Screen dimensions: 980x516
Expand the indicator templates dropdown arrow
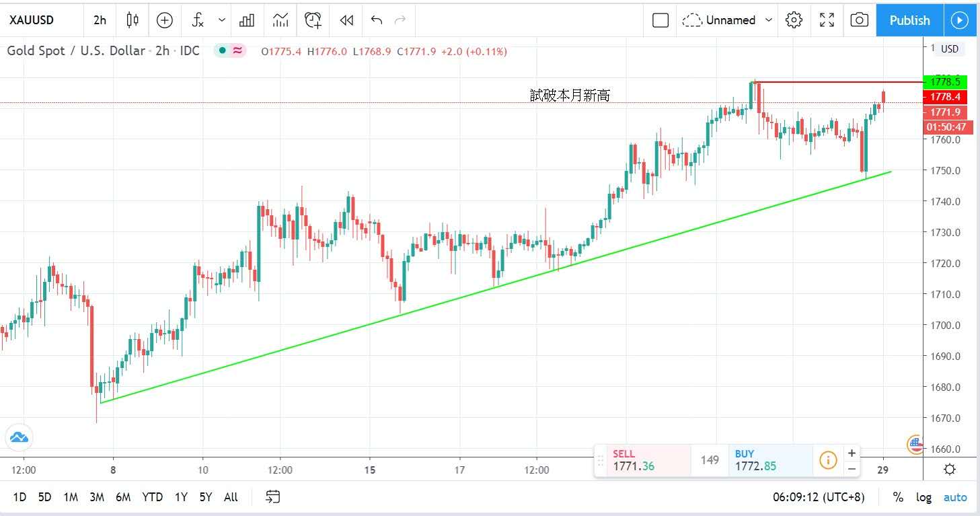pos(222,20)
